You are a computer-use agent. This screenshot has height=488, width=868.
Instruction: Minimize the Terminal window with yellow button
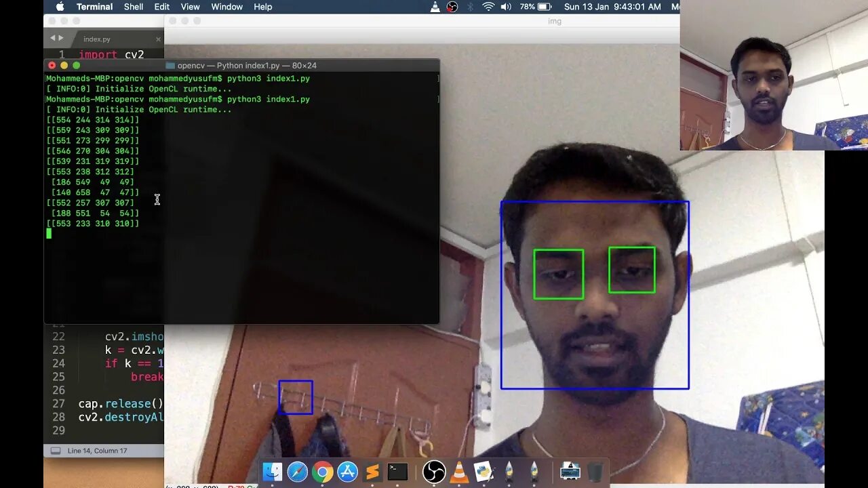click(x=64, y=66)
